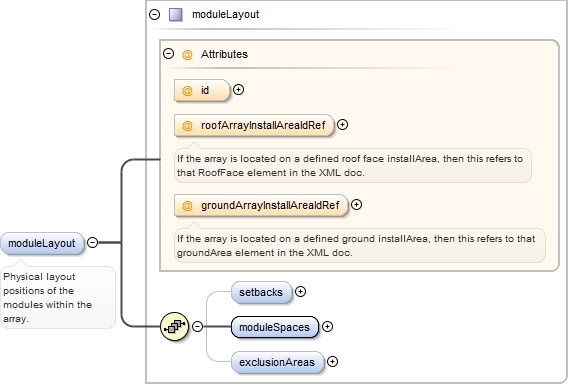The height and width of the screenshot is (385, 569).
Task: Click the @ icon beside Attributes header
Action: [187, 54]
